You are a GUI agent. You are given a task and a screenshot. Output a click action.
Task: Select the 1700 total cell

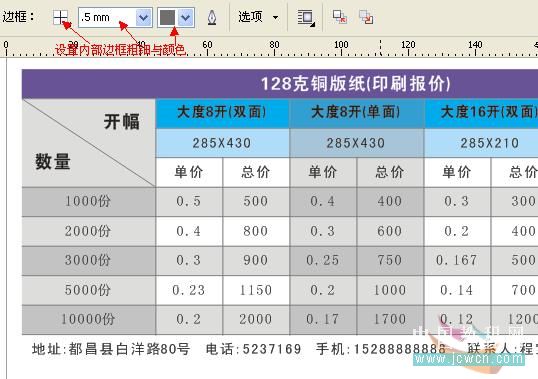pos(390,320)
